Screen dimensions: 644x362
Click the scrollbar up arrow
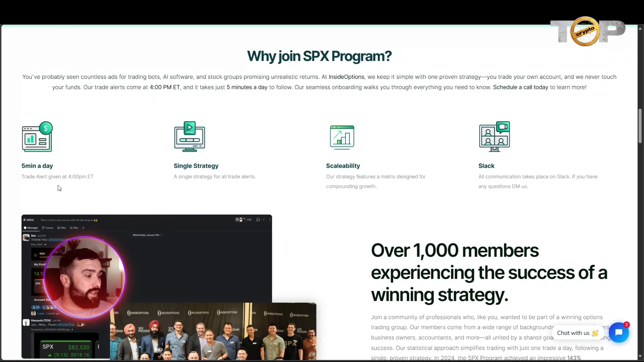click(x=640, y=29)
